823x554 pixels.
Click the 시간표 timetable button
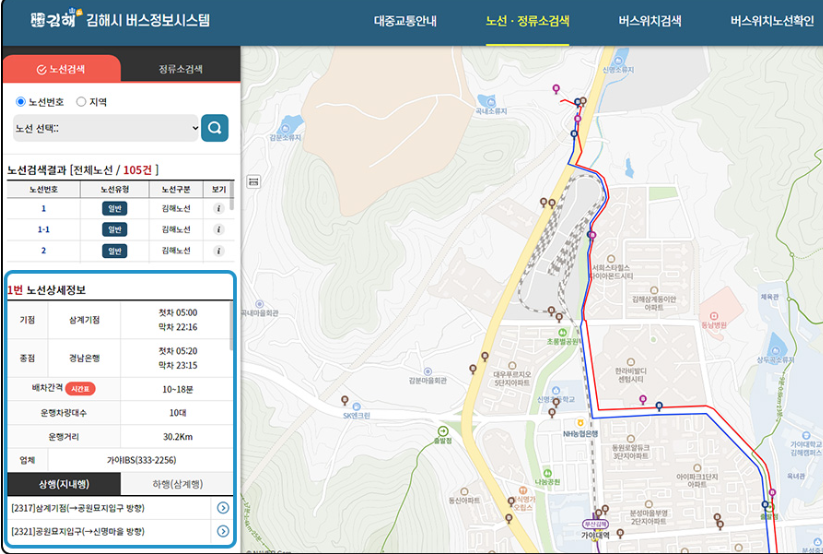80,389
